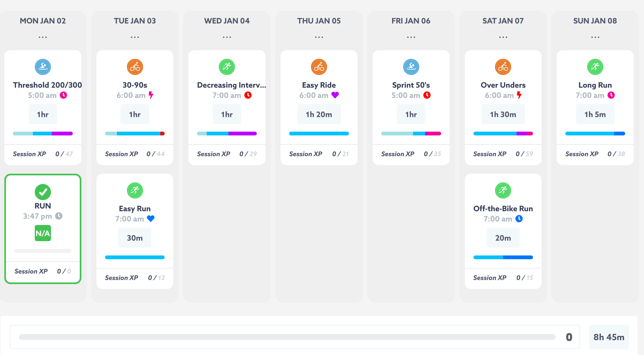The image size is (644, 355).
Task: Click the N/A badge on completed RUN
Action: (x=43, y=233)
